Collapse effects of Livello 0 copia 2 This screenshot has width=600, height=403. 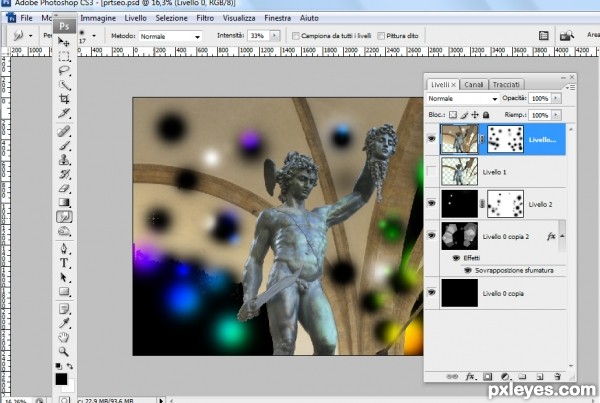point(562,236)
